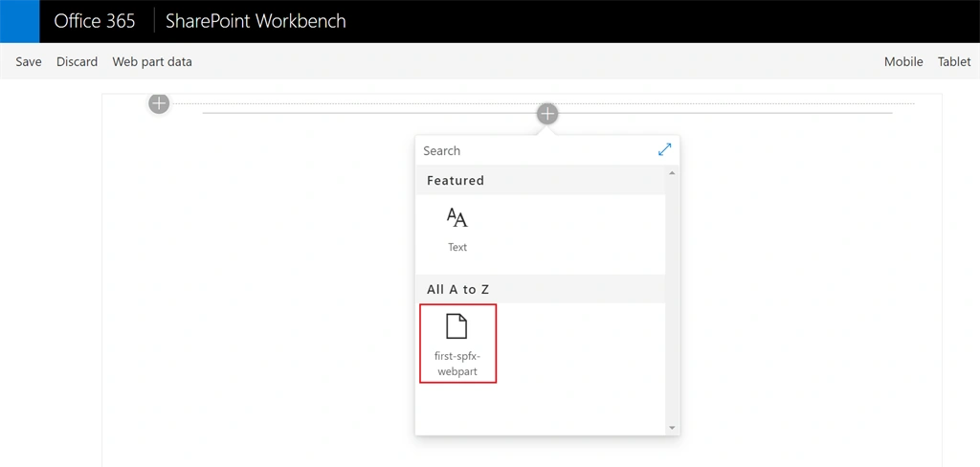
Task: Open the Office 365 app launcher tile
Action: 19,21
